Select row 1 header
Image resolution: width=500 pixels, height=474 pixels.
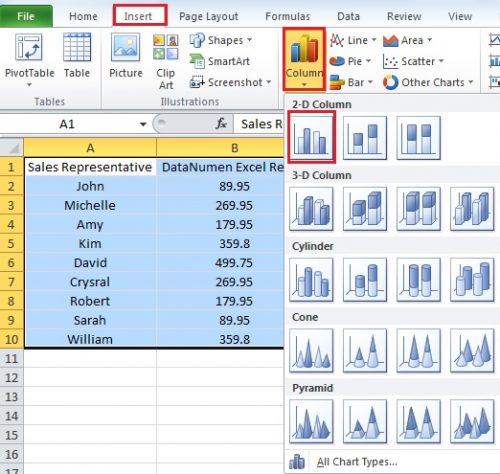[12, 167]
